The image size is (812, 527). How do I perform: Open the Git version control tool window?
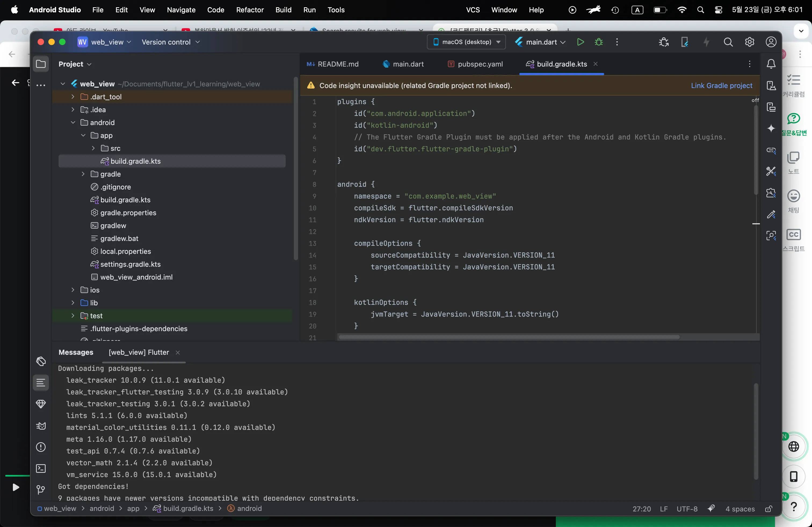(x=41, y=490)
